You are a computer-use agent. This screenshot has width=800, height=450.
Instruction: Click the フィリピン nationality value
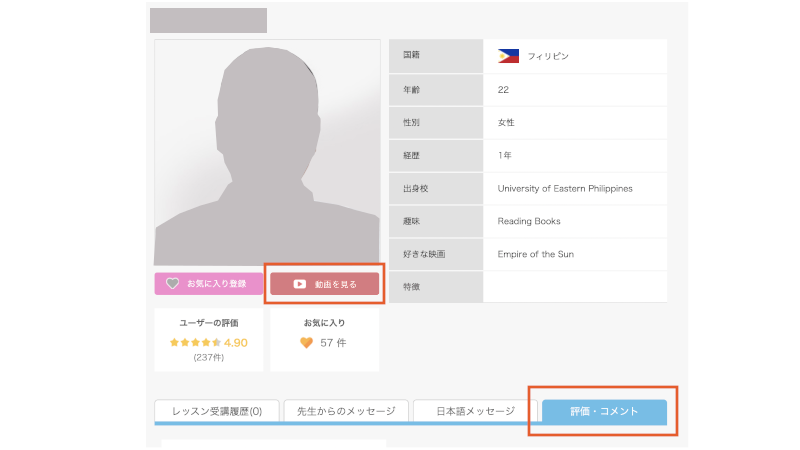click(548, 56)
